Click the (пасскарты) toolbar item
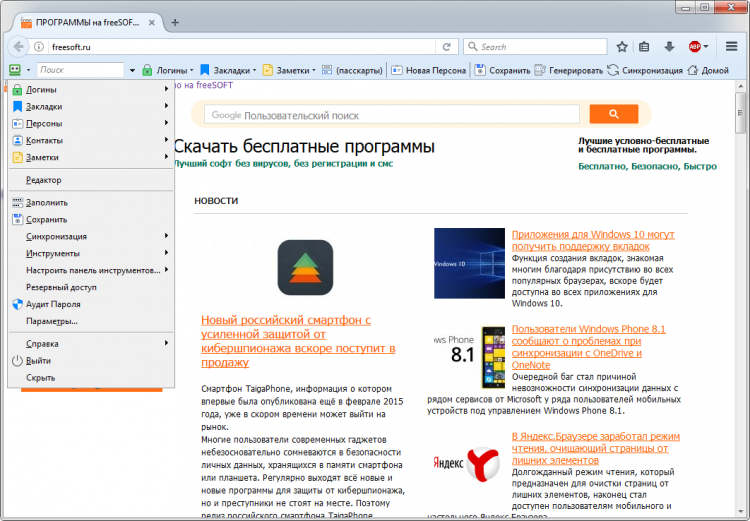This screenshot has width=750, height=521. [x=353, y=70]
